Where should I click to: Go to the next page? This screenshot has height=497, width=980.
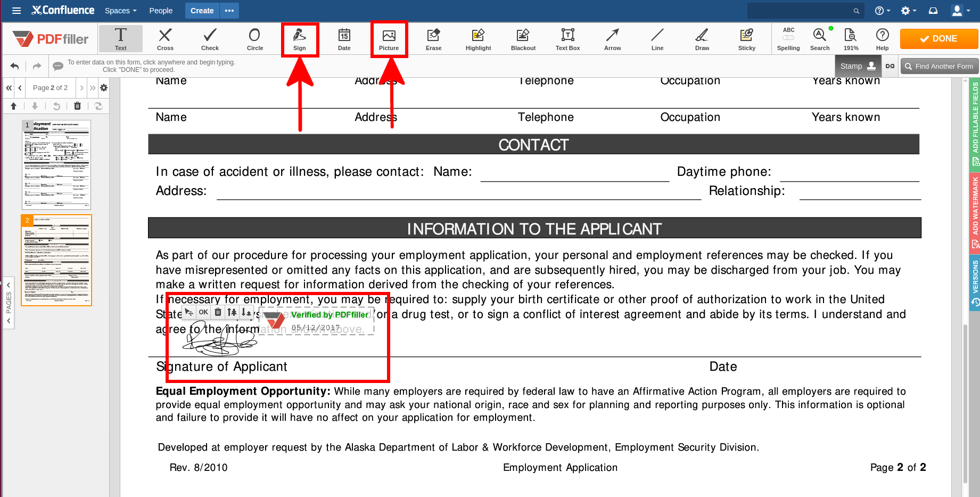(x=81, y=87)
